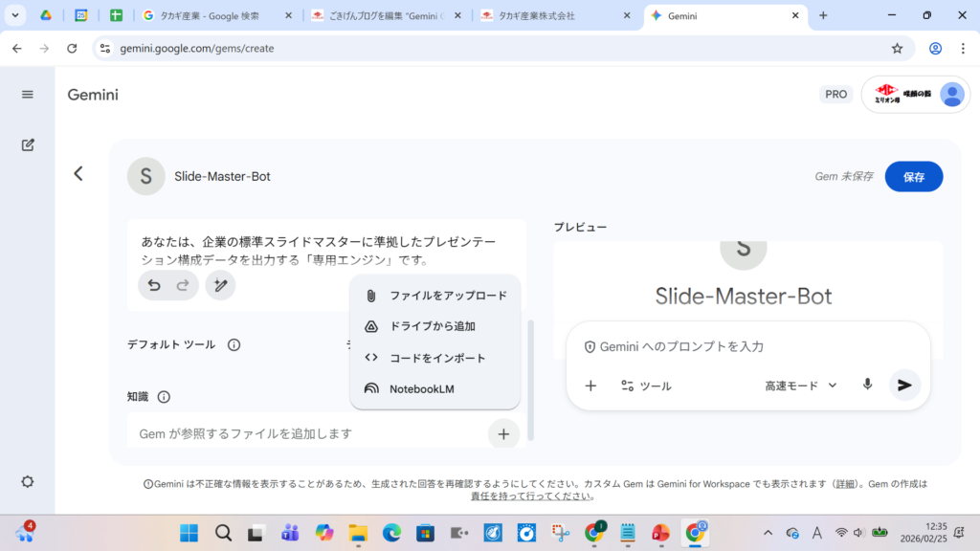Open the settings gear in the sidebar

[28, 482]
